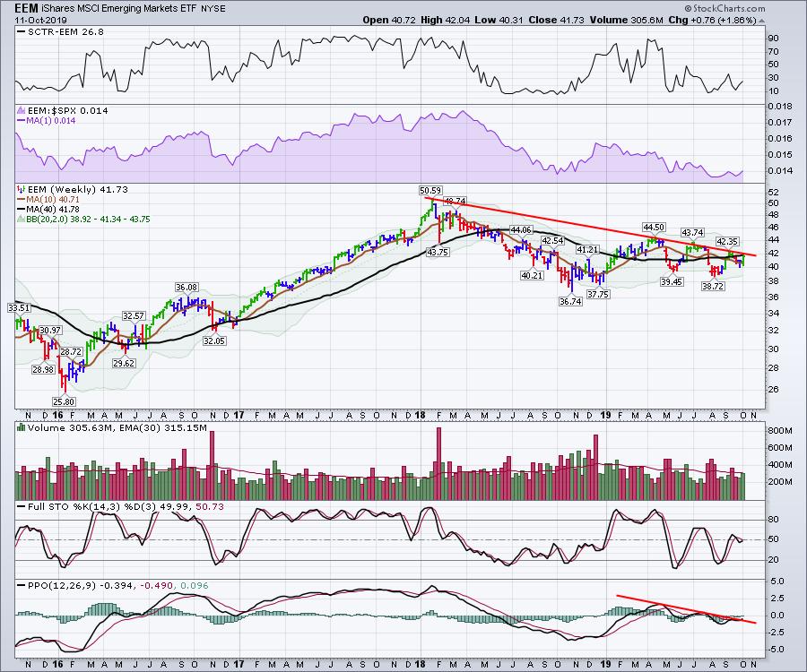Click the Volume 305.6M value in header
The width and height of the screenshot is (807, 672).
click(x=627, y=20)
